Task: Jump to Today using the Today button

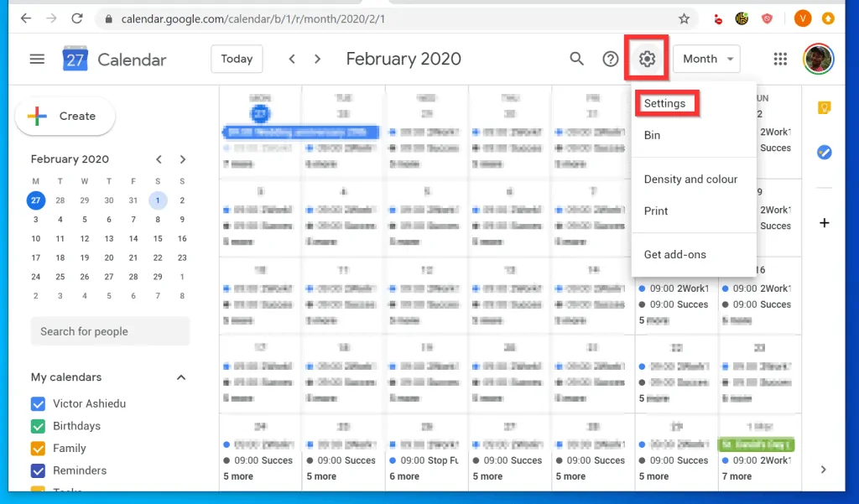Action: point(237,59)
